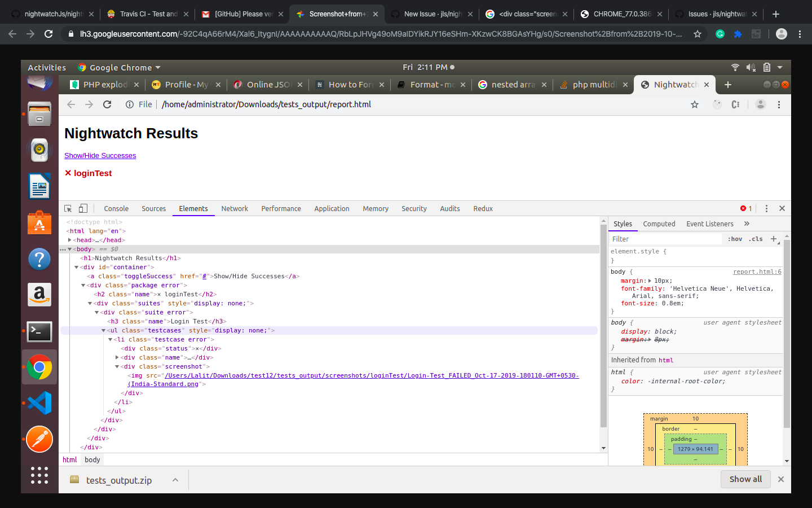Toggle the device toolbar in DevTools
Viewport: 812px width, 508px height.
[83, 208]
